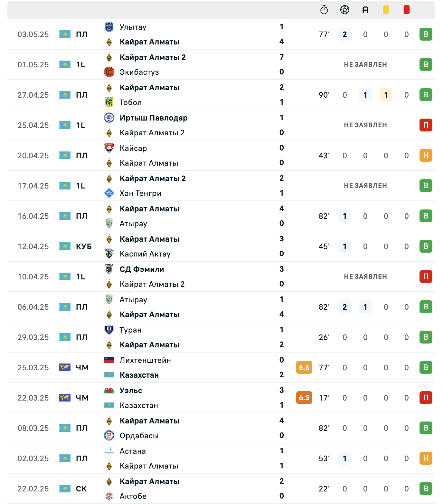Click the assists 'A' header icon
The image size is (443, 504).
coord(365,10)
